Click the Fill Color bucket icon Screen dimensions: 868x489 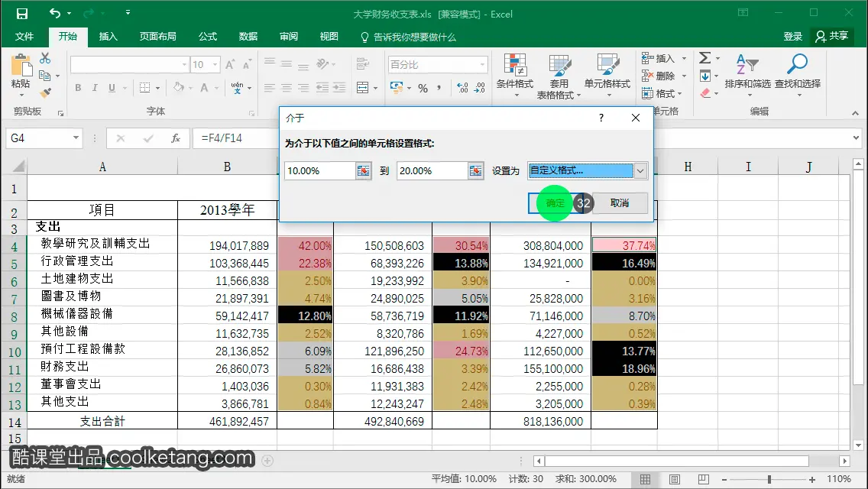(x=178, y=88)
